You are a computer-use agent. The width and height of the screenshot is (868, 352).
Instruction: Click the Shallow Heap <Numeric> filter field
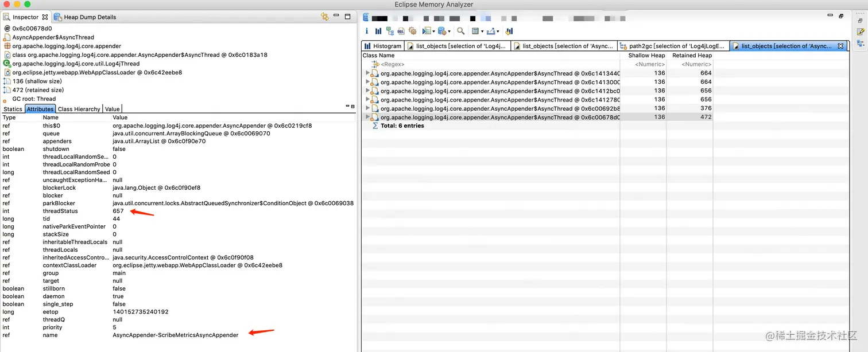tap(644, 64)
